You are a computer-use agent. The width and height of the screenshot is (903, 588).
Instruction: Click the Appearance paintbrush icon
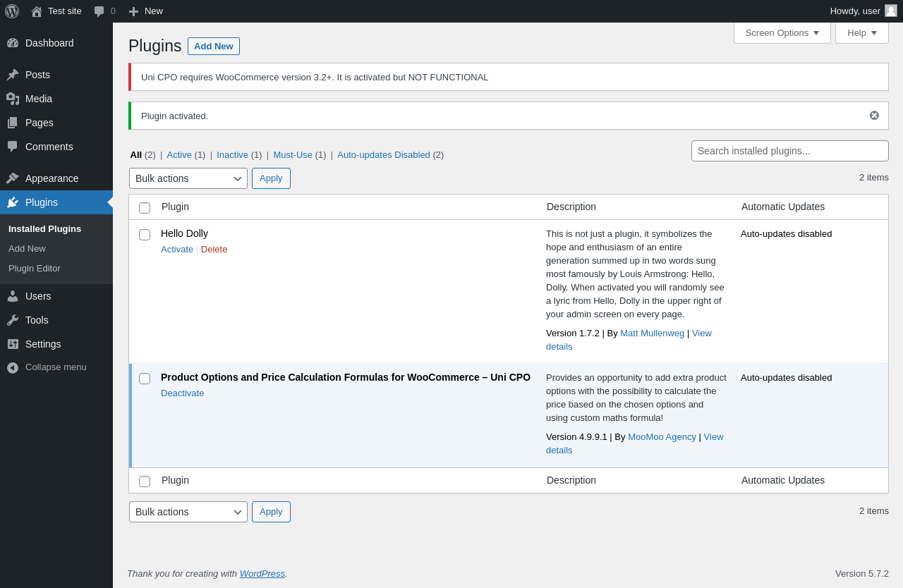click(x=13, y=178)
